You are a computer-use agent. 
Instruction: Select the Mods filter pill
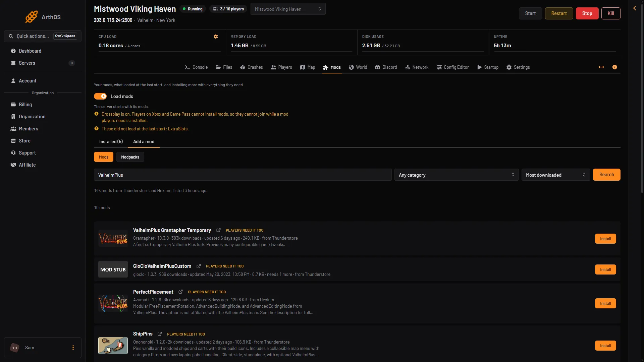104,157
